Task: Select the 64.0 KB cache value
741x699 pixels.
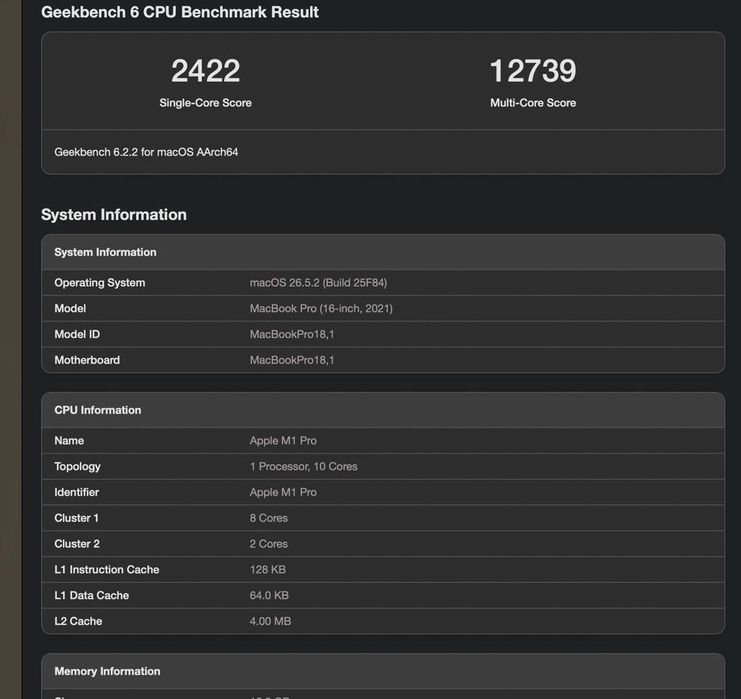Action: [269, 595]
